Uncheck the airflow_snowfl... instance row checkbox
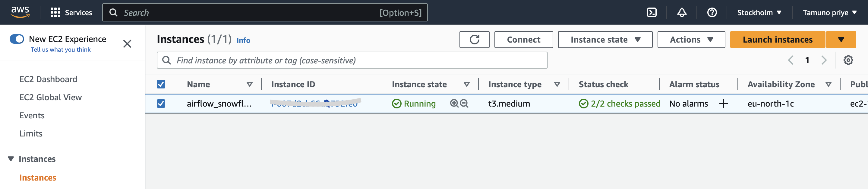The height and width of the screenshot is (189, 868). coord(161,103)
